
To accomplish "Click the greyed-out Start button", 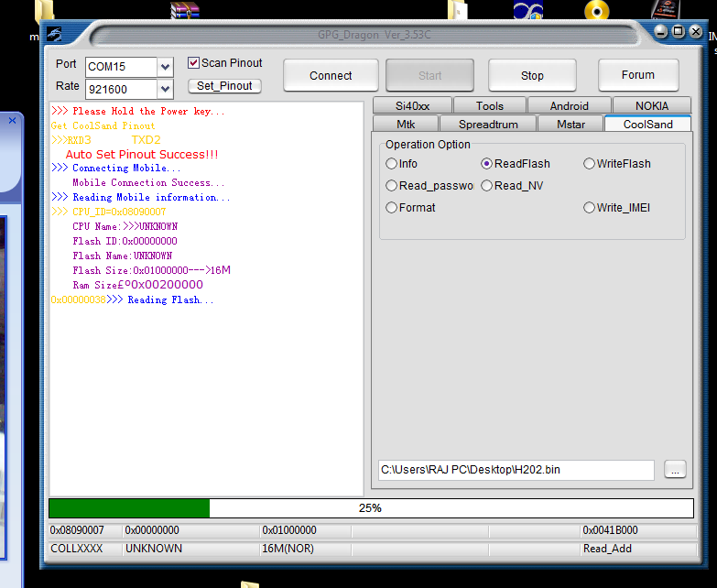I will point(429,75).
